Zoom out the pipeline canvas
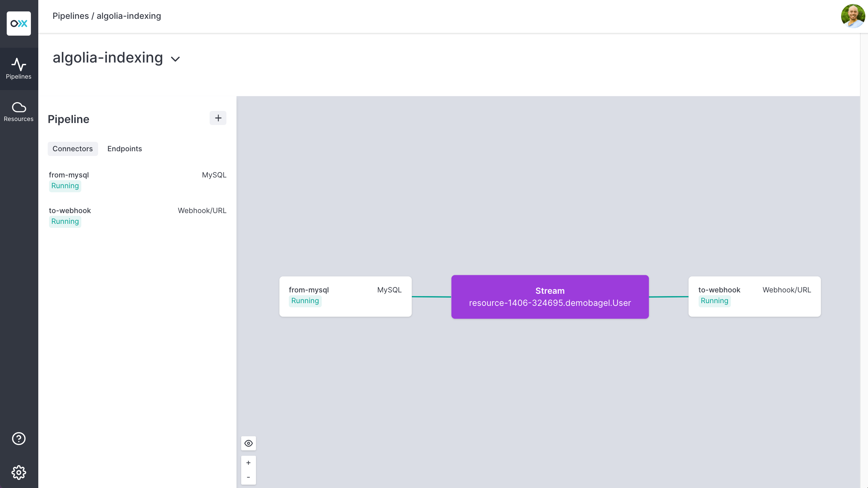868x488 pixels. pos(248,477)
